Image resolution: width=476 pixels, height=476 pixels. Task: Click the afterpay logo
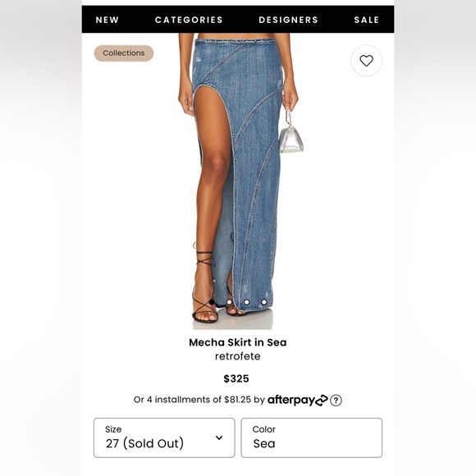(x=297, y=400)
